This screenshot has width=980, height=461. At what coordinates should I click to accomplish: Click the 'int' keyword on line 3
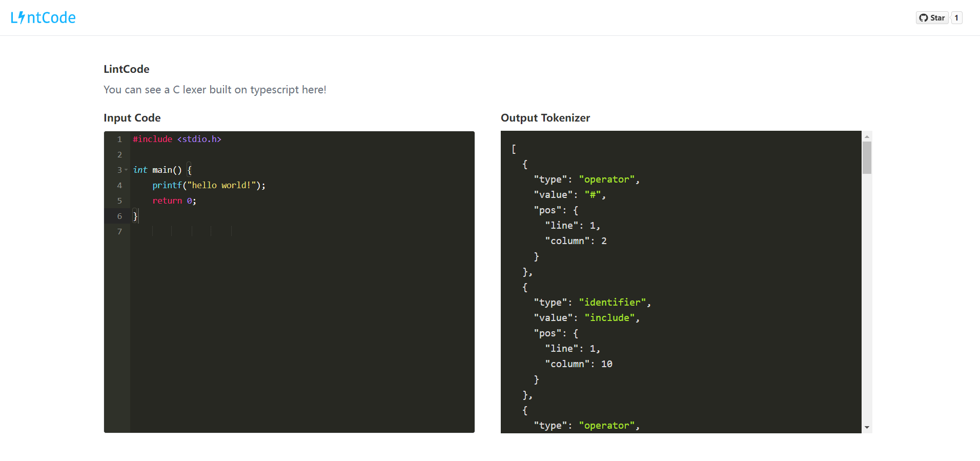tap(140, 170)
